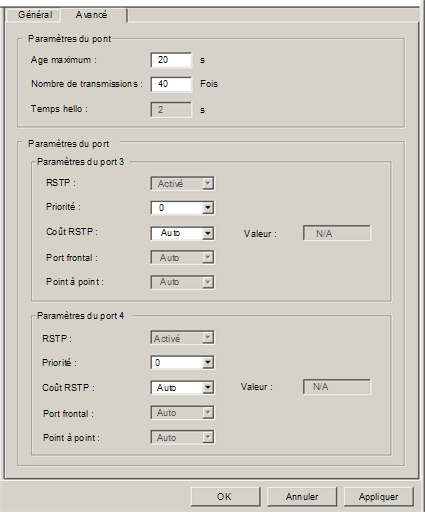Image resolution: width=425 pixels, height=512 pixels.
Task: Switch to the Général tab
Action: (x=34, y=15)
